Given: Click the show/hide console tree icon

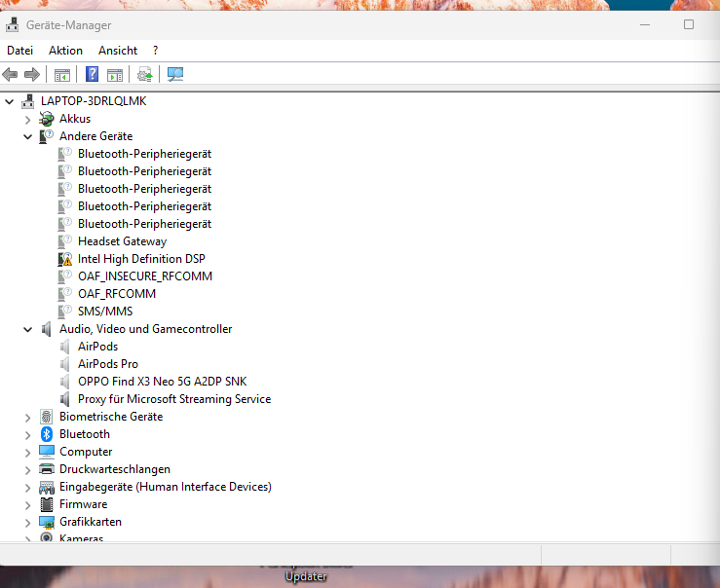Looking at the screenshot, I should [62, 74].
